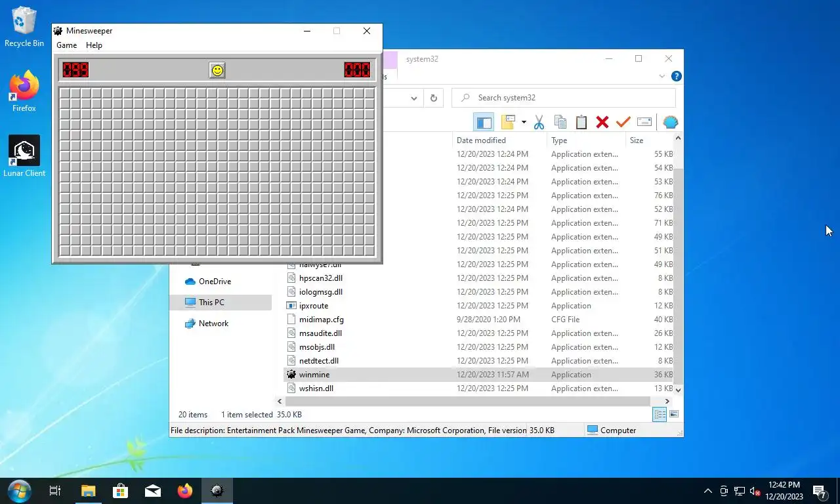Click the Cut scissors icon
Image resolution: width=840 pixels, height=504 pixels.
pos(539,122)
